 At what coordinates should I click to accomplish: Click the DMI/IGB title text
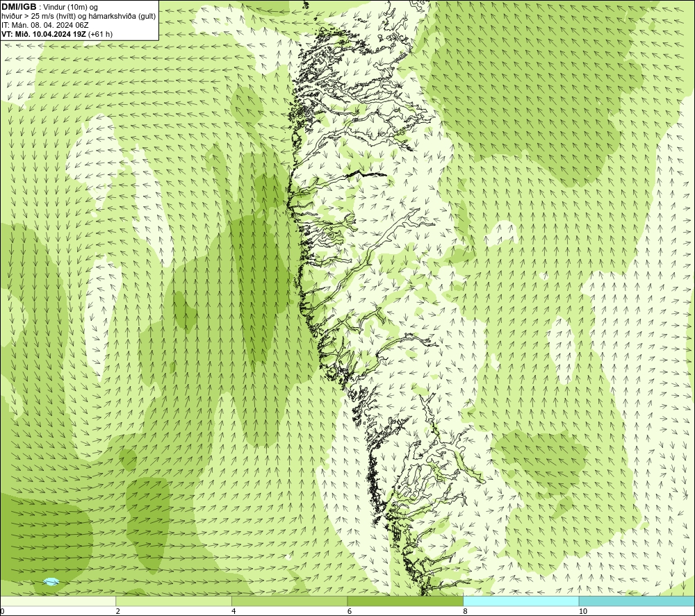coord(19,7)
